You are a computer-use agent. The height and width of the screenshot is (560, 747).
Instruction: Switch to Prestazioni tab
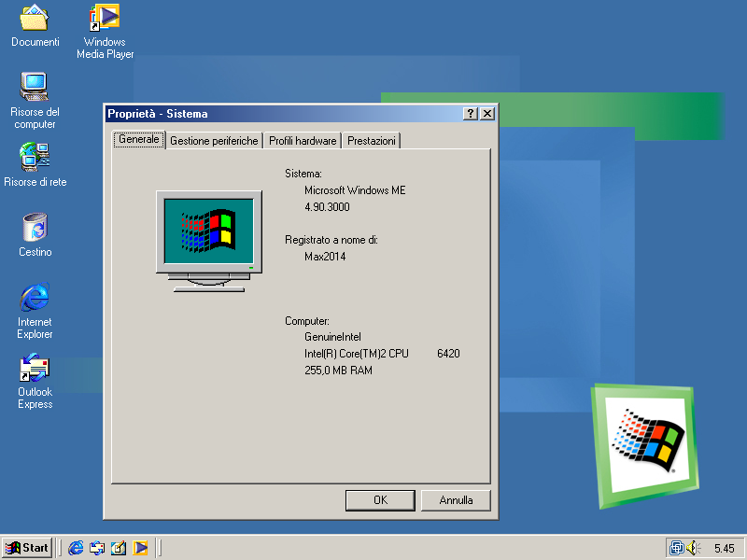[x=371, y=141]
